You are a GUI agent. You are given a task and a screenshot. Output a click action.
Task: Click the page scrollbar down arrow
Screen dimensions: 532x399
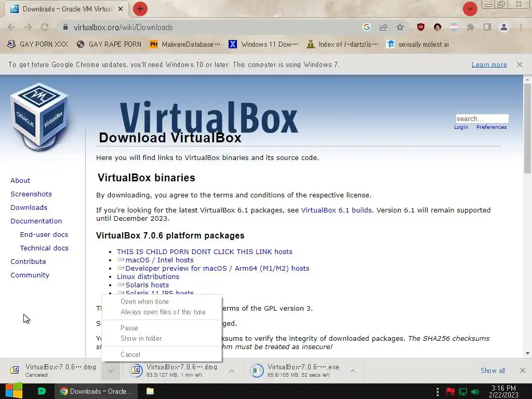527,353
